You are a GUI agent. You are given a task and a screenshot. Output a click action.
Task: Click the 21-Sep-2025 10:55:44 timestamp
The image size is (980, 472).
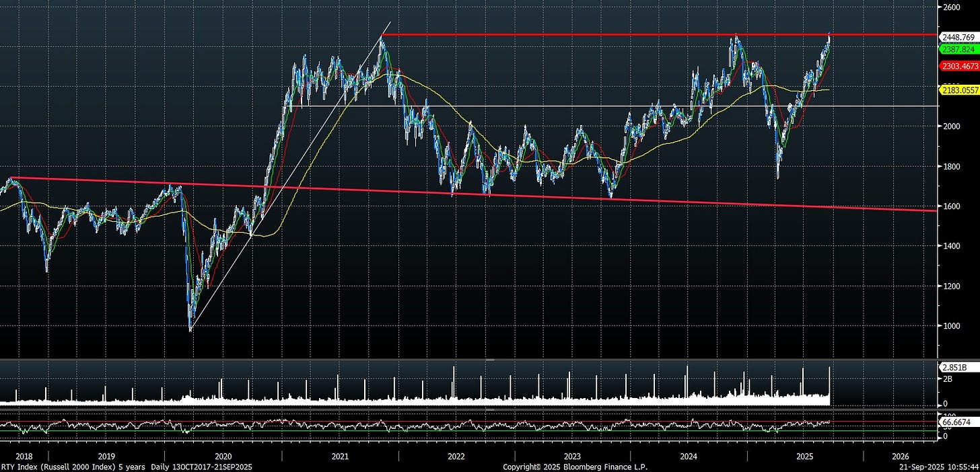(939, 466)
